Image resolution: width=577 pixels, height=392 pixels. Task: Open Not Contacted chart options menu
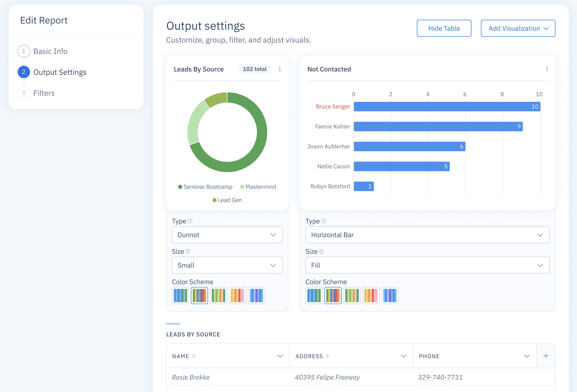click(547, 69)
